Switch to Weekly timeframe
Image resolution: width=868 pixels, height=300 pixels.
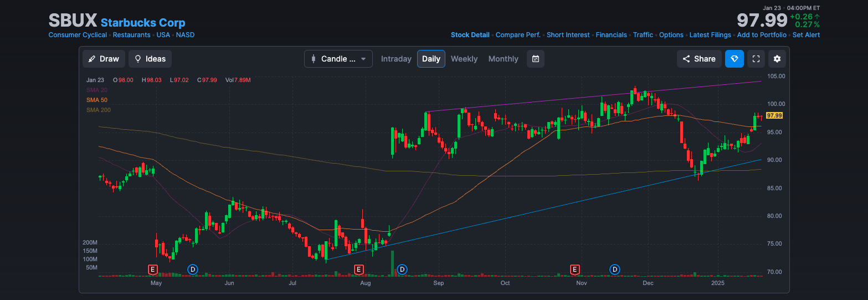coord(464,59)
